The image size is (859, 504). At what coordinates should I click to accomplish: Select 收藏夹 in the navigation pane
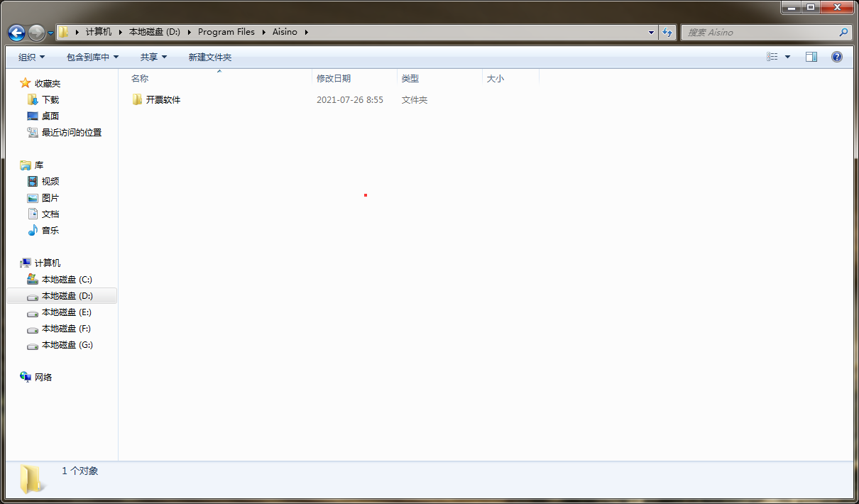48,84
